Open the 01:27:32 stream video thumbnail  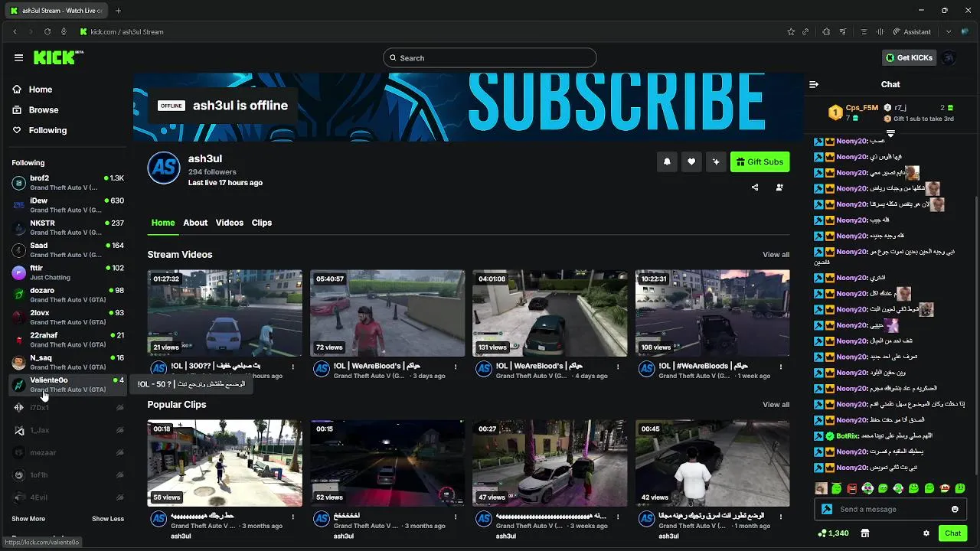tap(225, 313)
